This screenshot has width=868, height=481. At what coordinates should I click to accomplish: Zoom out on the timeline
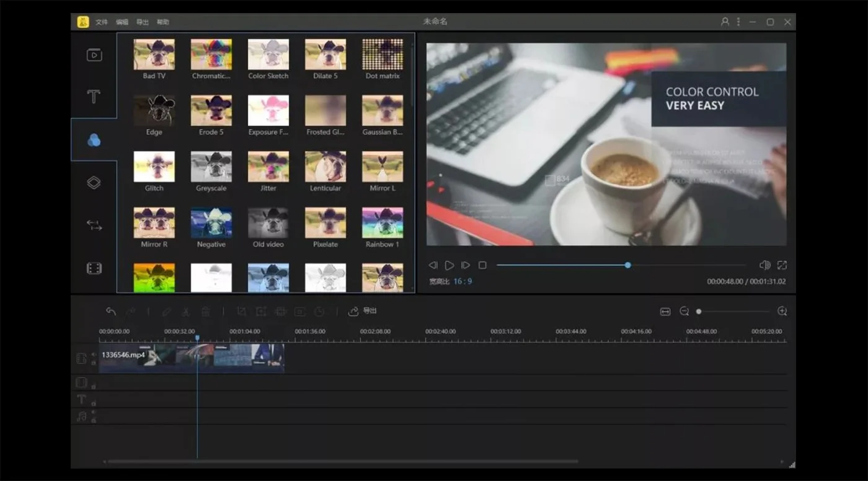[684, 311]
